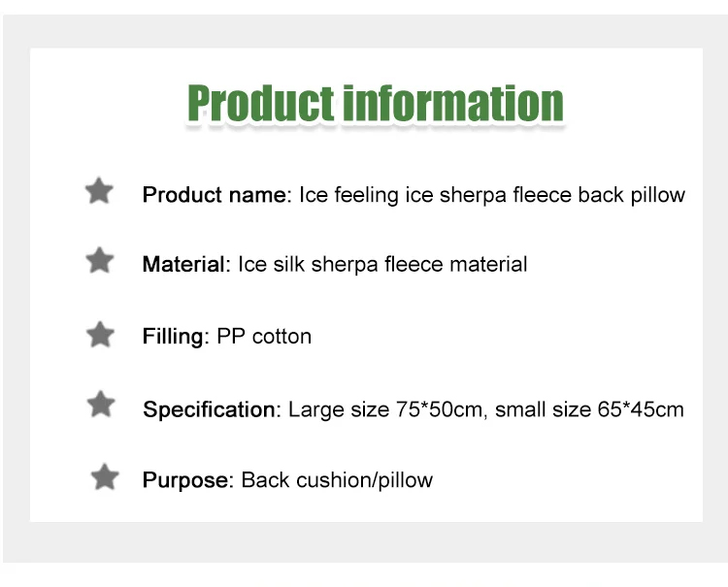Click the star beside Product name
This screenshot has height=587, width=728.
99,191
